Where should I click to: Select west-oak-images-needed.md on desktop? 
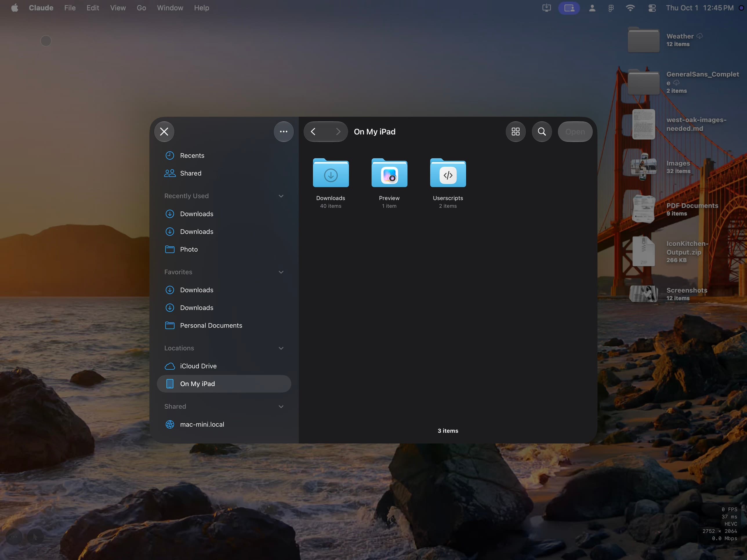pyautogui.click(x=643, y=125)
